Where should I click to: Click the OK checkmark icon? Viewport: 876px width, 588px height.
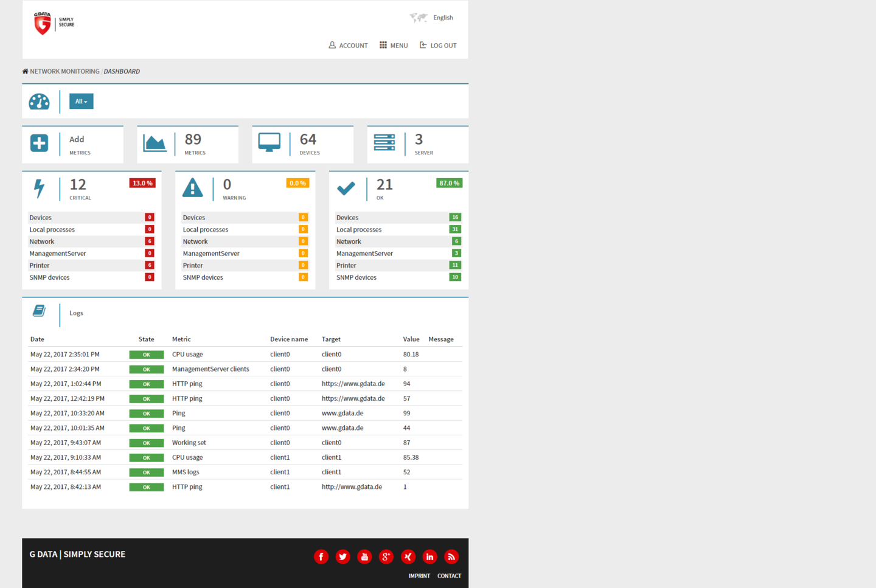346,189
